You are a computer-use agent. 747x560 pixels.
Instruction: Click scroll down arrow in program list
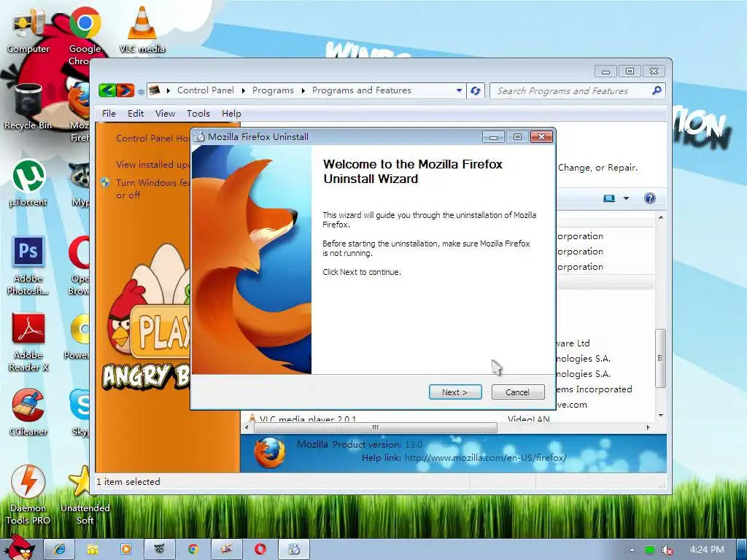661,415
